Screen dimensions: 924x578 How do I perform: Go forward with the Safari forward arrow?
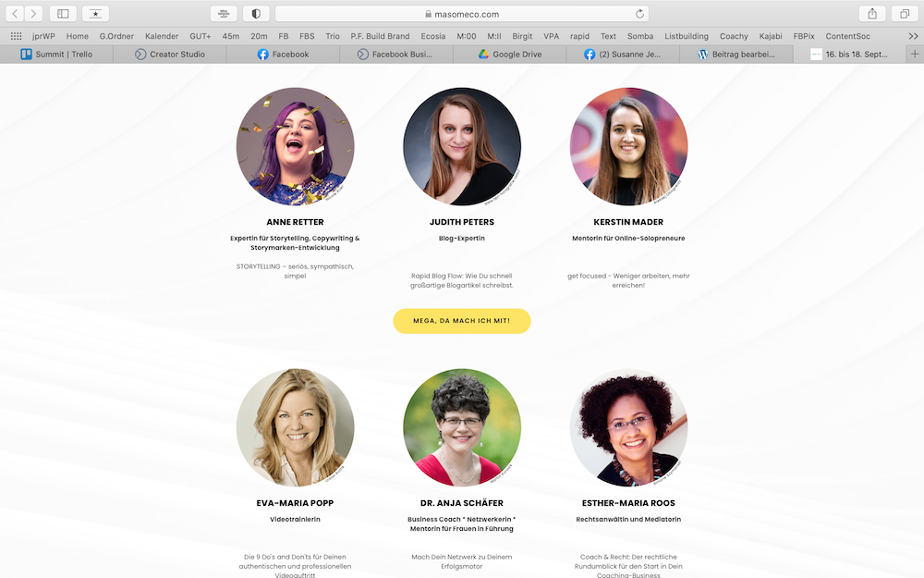(33, 14)
